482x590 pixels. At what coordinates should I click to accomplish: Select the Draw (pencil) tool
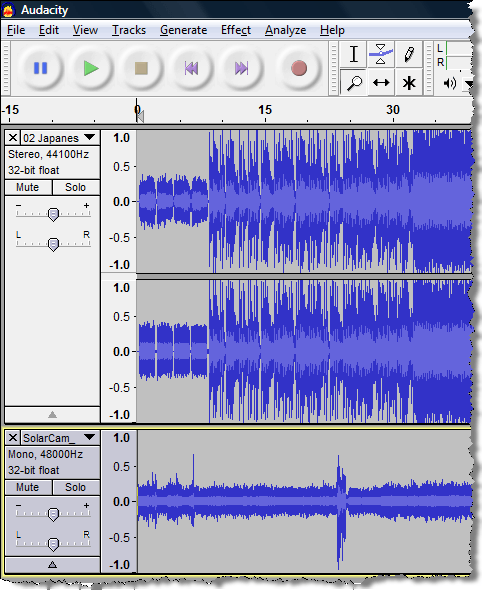point(409,54)
